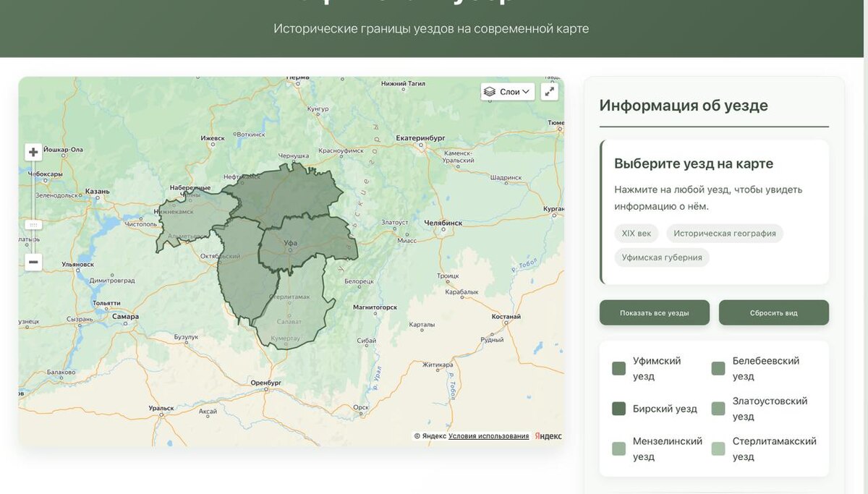Viewport: 868px width, 494px height.
Task: Click the map zoom slider handle
Action: pos(33,225)
